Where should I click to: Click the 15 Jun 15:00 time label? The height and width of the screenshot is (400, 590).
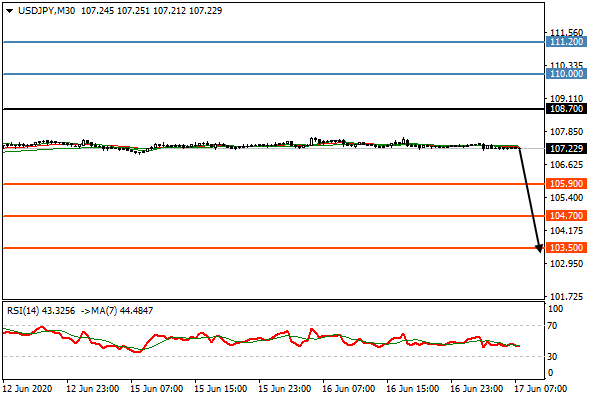[x=220, y=389]
